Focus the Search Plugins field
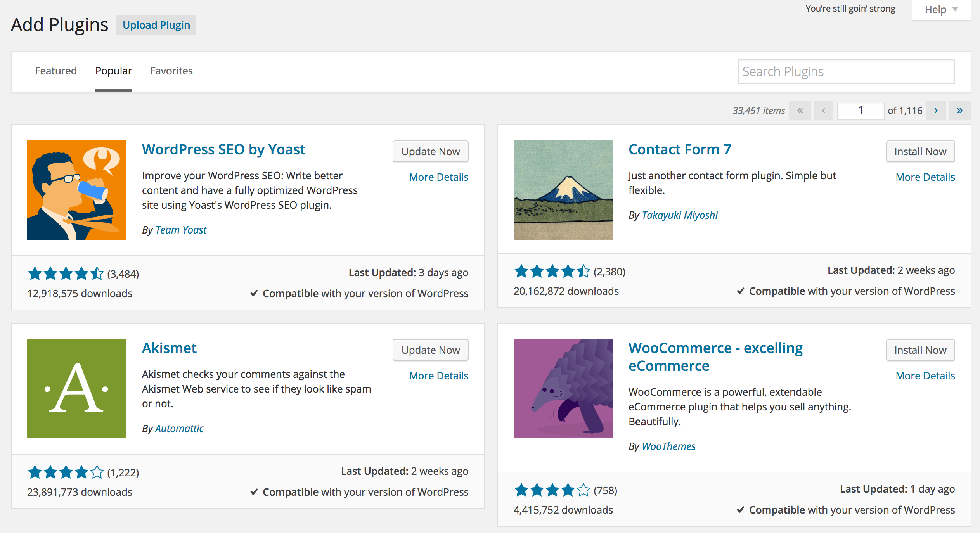Image resolution: width=980 pixels, height=533 pixels. 846,71
